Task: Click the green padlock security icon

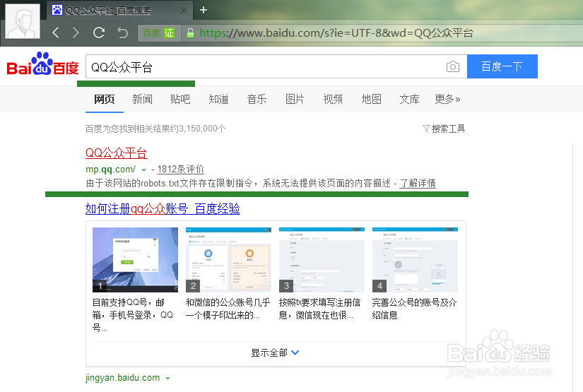Action: tap(190, 33)
